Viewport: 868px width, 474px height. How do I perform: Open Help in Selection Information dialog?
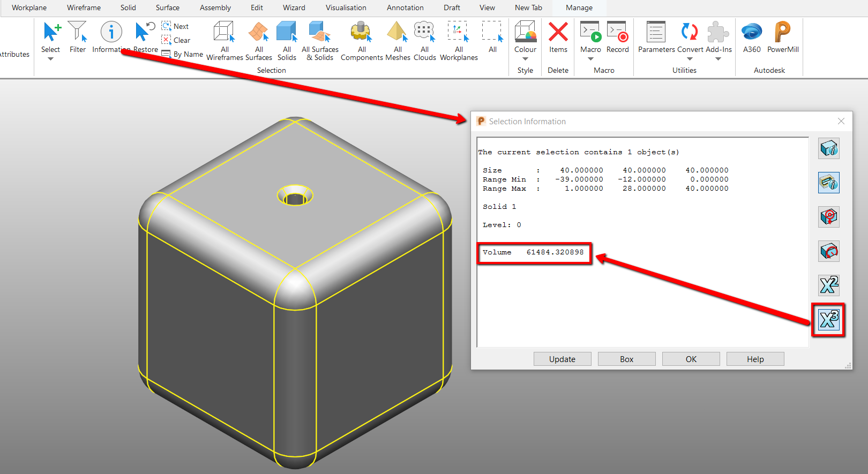[x=755, y=359]
